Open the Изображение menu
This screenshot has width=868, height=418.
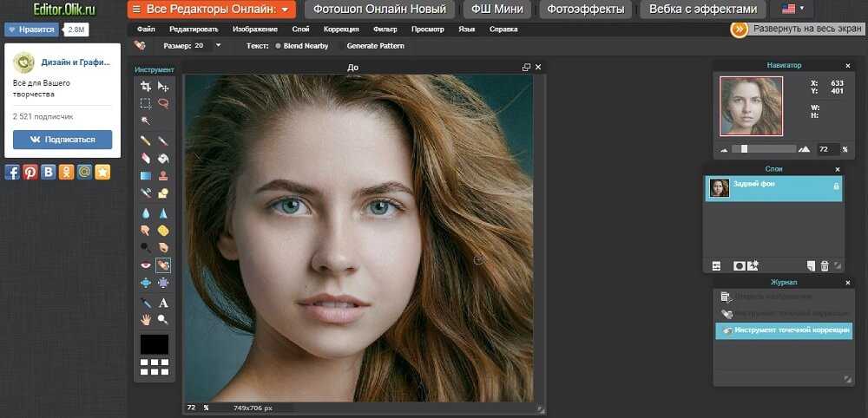tap(255, 29)
